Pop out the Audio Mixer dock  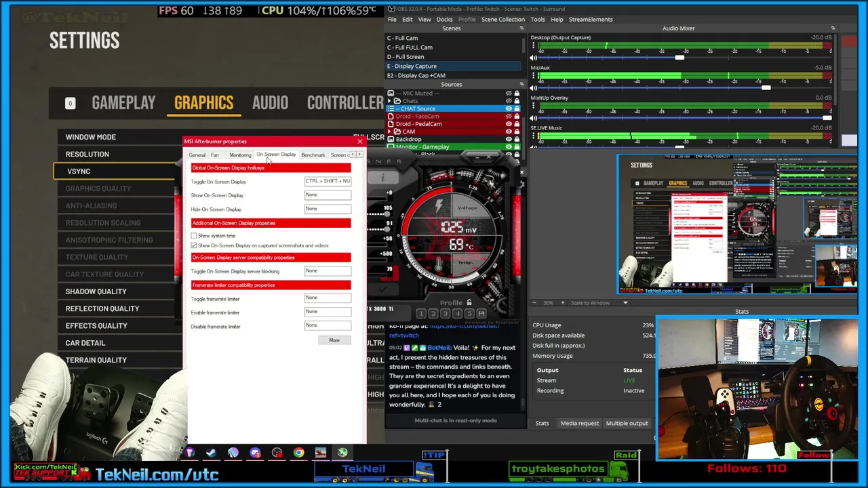click(833, 28)
